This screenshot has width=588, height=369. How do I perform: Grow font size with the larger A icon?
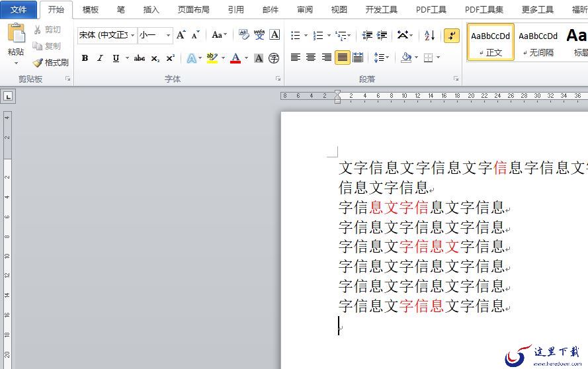181,35
